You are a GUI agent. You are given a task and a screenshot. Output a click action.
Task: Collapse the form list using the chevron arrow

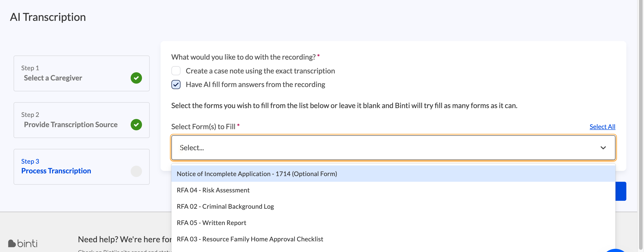pyautogui.click(x=603, y=148)
